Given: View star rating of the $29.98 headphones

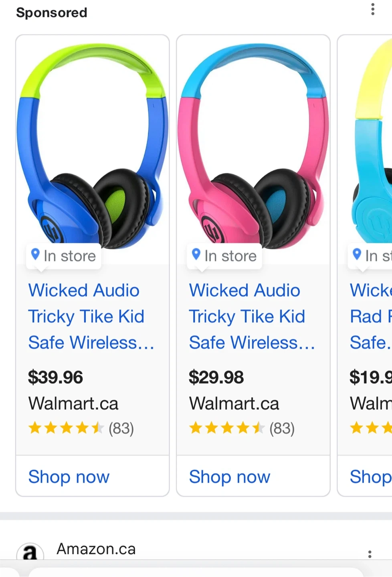Looking at the screenshot, I should tap(226, 428).
